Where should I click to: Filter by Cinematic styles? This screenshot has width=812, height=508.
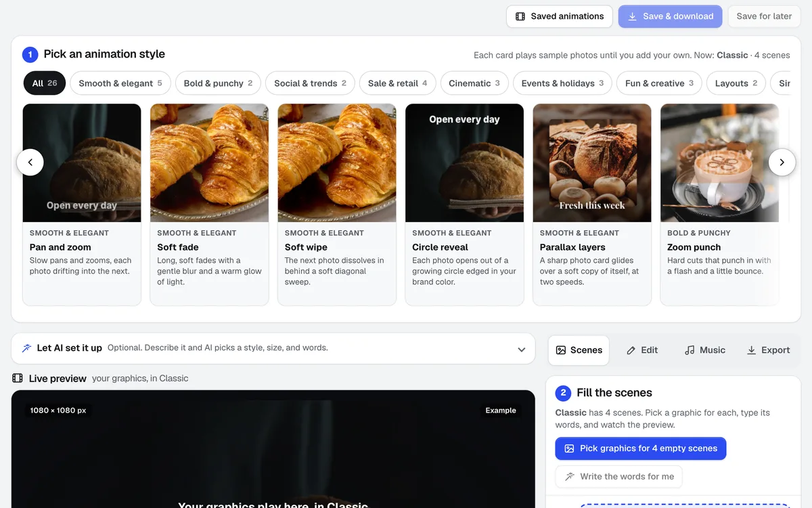[474, 83]
